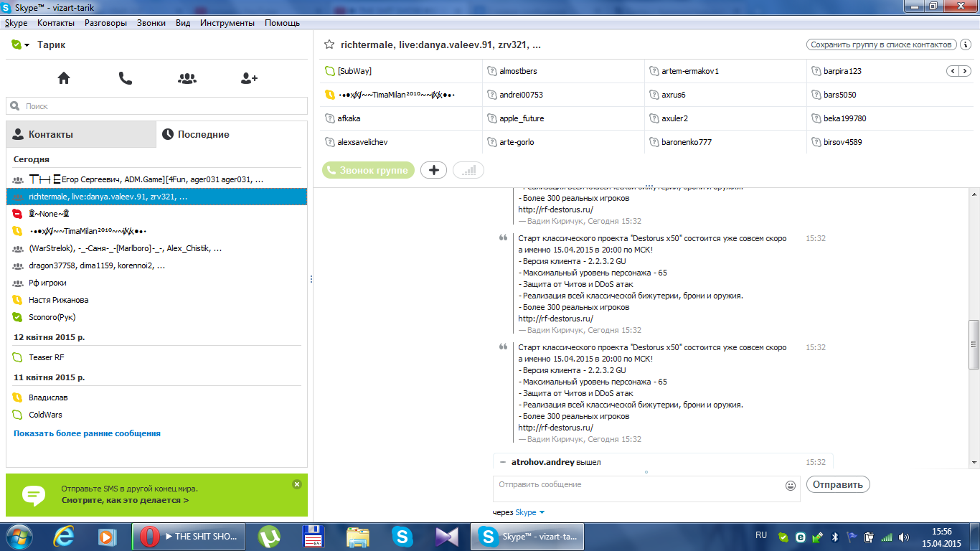The height and width of the screenshot is (551, 980).
Task: Launch Windows Media Player from the taskbar
Action: click(107, 537)
